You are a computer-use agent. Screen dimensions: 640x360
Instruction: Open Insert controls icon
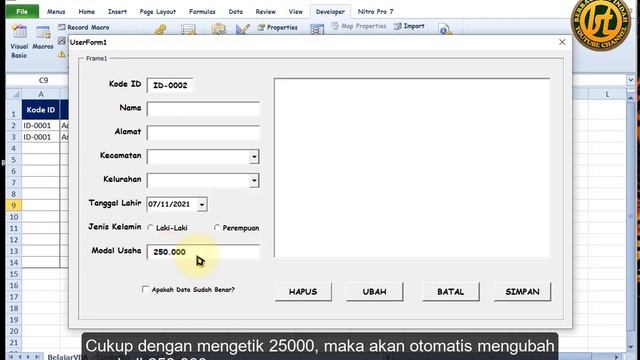click(218, 29)
